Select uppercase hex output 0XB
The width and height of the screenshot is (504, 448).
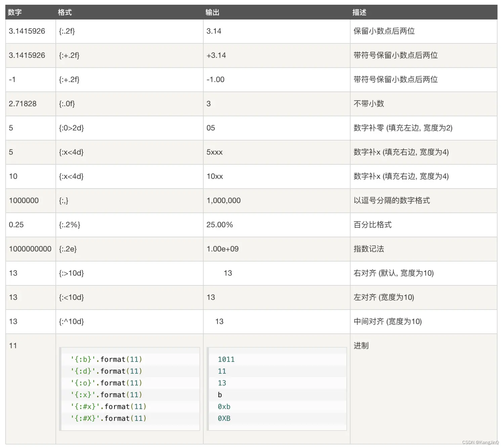[x=224, y=418]
